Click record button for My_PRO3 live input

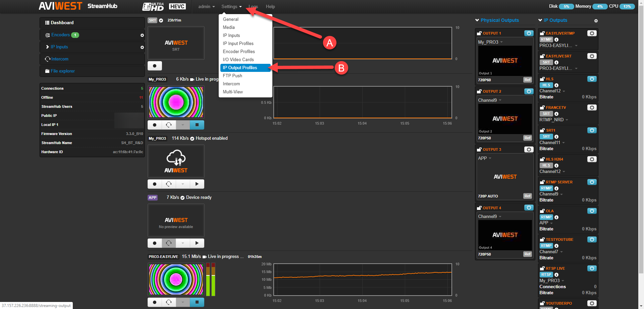(155, 125)
